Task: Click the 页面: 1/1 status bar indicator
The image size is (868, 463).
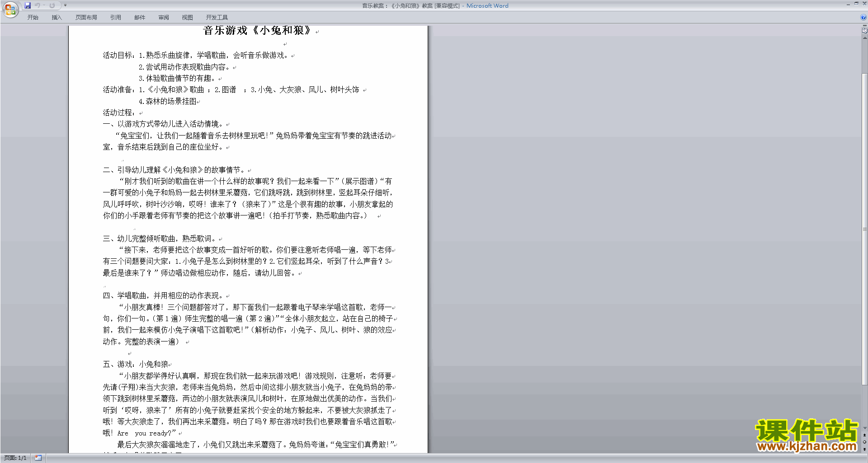Action: [x=15, y=458]
